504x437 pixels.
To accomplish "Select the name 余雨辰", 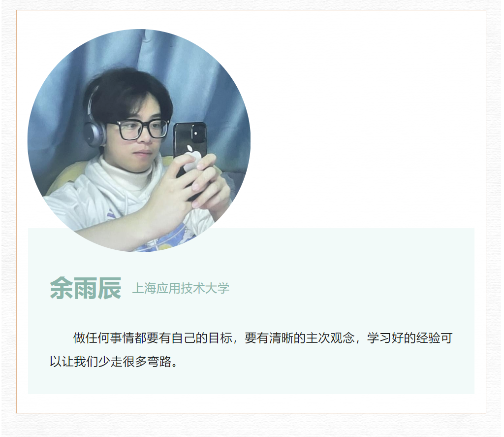I will (x=86, y=288).
